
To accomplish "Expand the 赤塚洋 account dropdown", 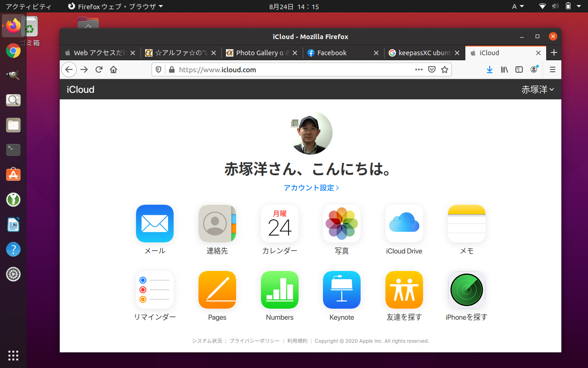I will 537,90.
